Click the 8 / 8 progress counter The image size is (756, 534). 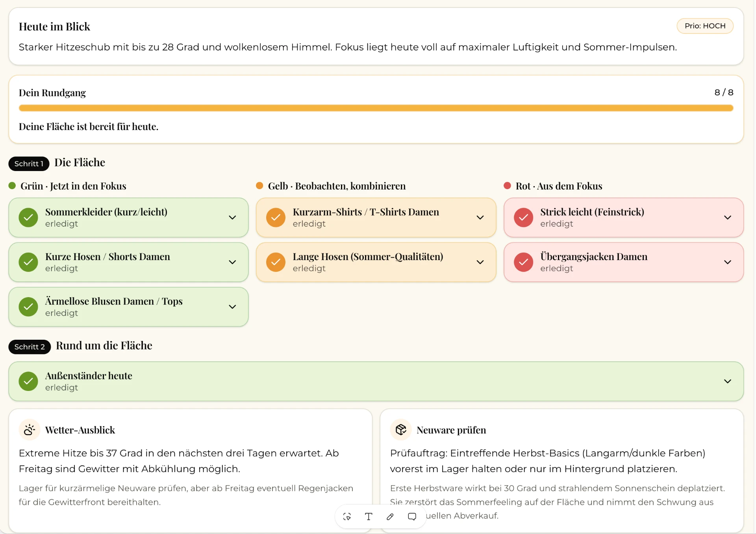[724, 92]
